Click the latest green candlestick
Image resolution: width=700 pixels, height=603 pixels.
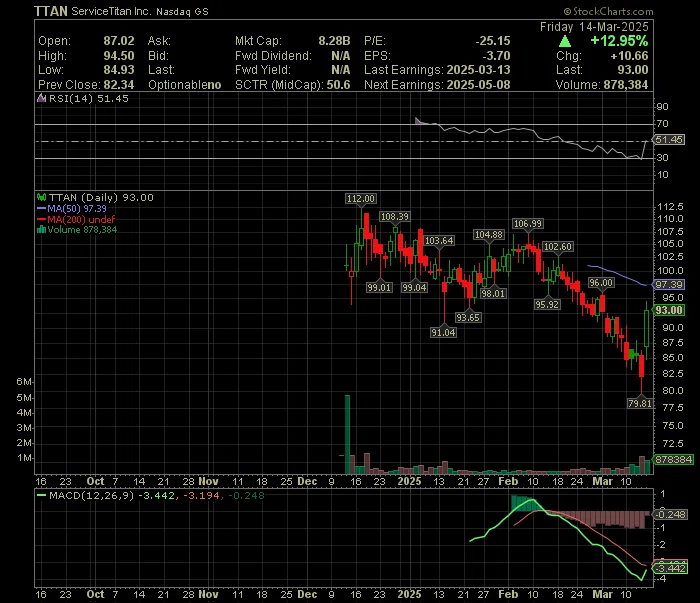click(x=646, y=328)
